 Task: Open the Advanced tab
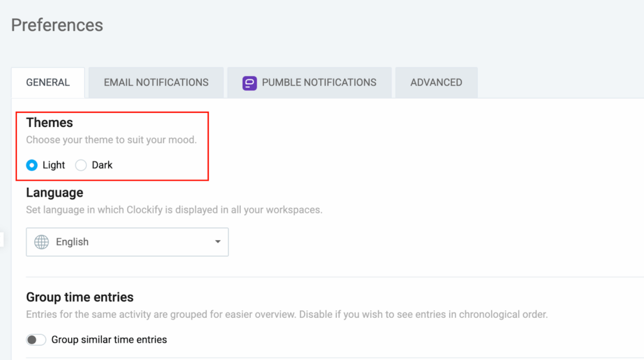pos(436,82)
